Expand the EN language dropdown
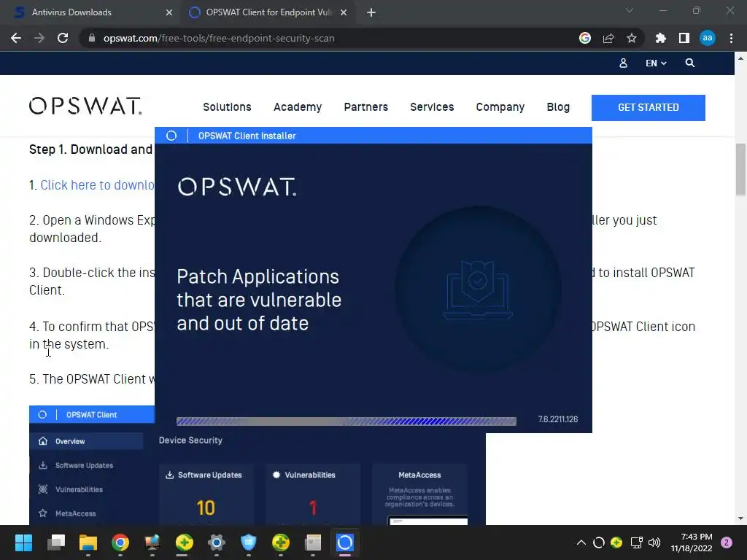747x560 pixels. click(656, 63)
